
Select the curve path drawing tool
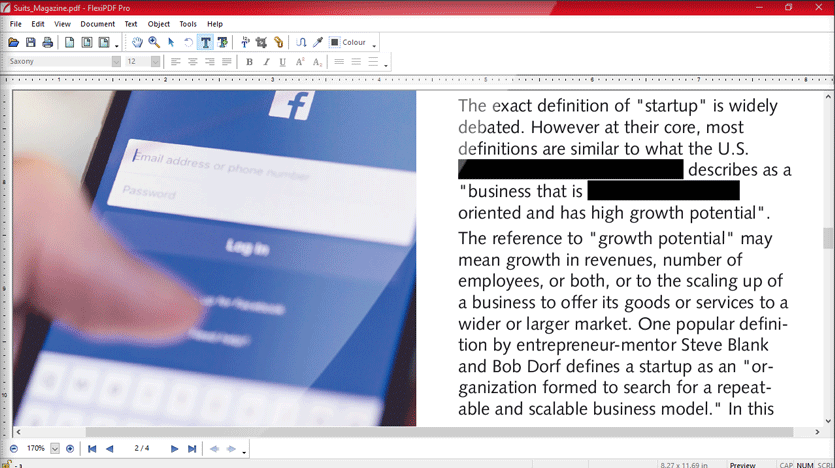(x=301, y=43)
